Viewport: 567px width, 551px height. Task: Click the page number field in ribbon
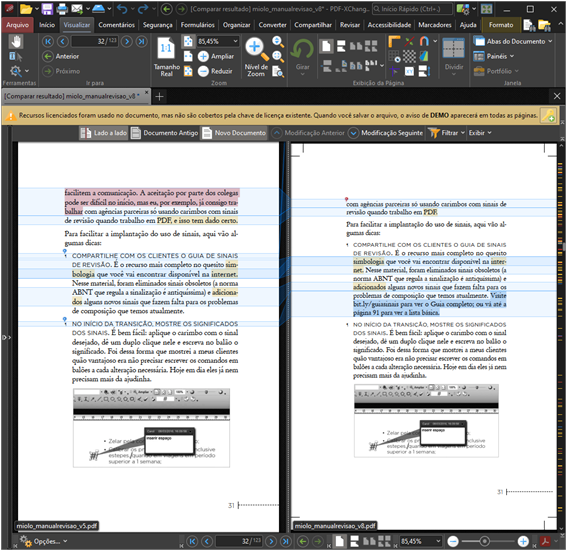(x=95, y=41)
